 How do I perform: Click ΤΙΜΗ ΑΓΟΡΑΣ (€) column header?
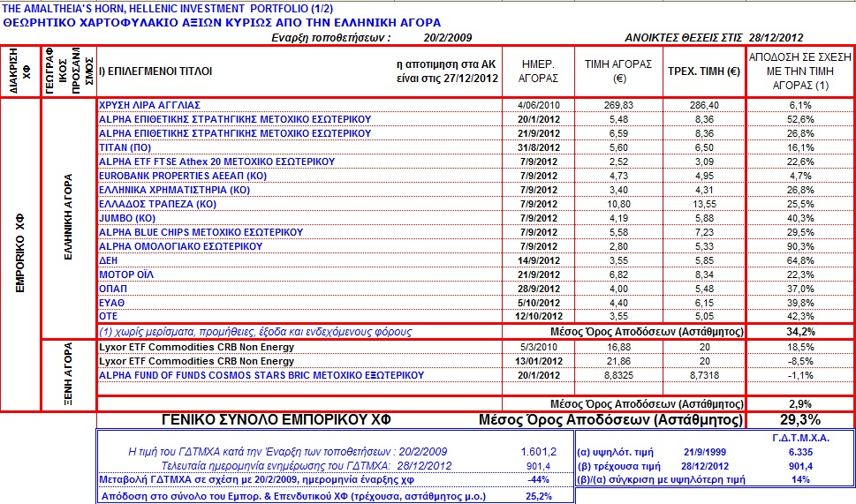618,71
